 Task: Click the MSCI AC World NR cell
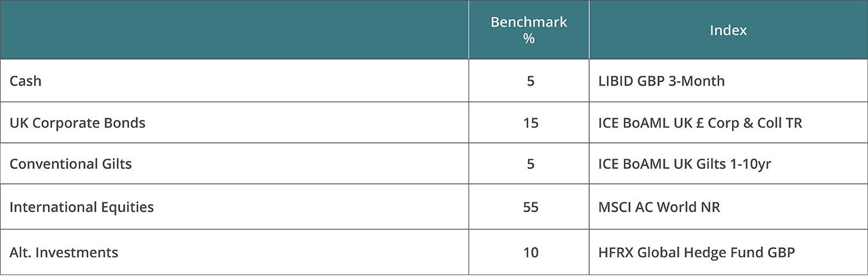659,207
